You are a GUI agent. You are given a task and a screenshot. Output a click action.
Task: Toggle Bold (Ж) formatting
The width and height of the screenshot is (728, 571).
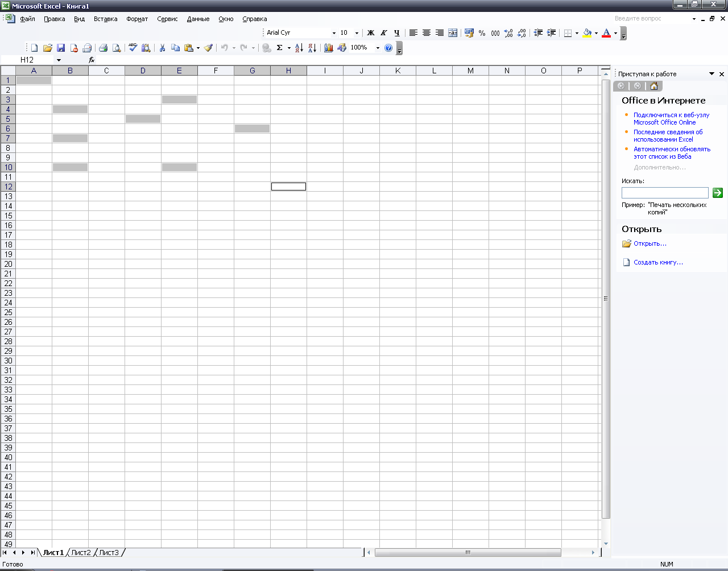371,33
